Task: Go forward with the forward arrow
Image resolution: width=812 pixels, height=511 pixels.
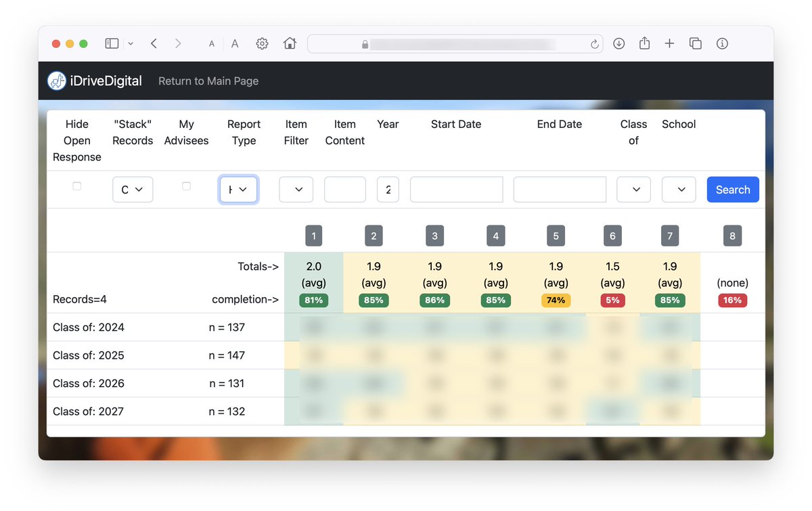Action: tap(178, 43)
